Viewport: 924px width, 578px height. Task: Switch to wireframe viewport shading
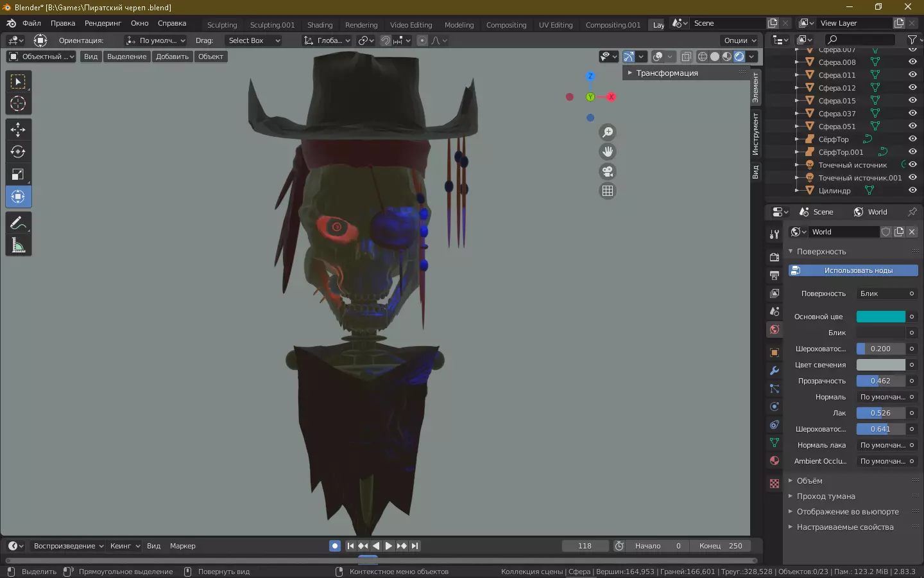click(703, 57)
